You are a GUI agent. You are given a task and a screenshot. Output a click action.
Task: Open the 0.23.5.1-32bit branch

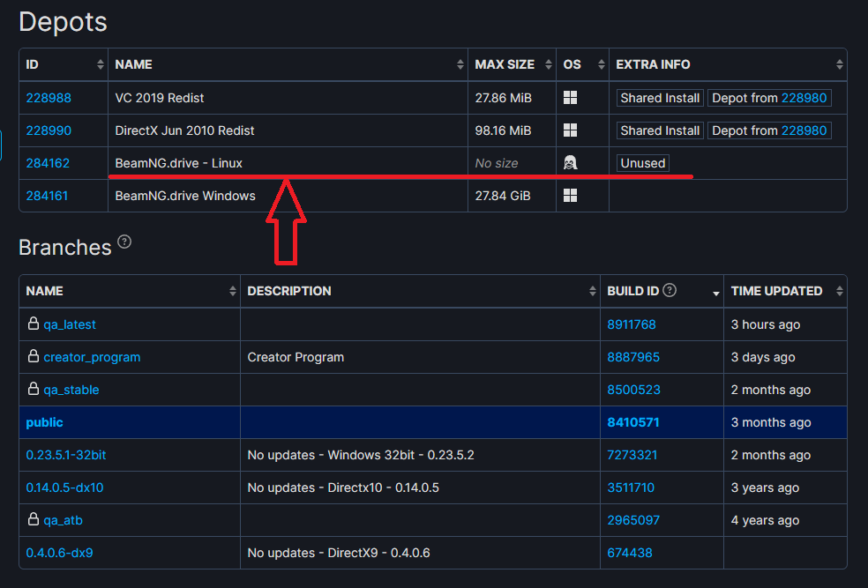coord(66,455)
